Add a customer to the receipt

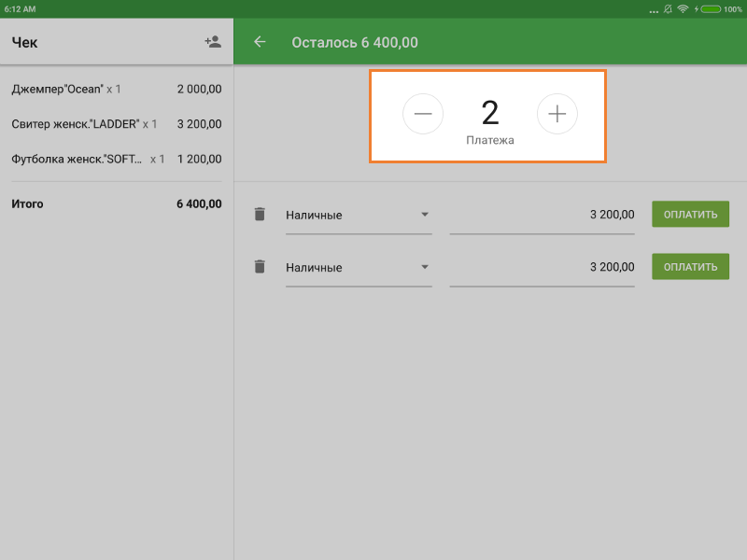pyautogui.click(x=213, y=42)
